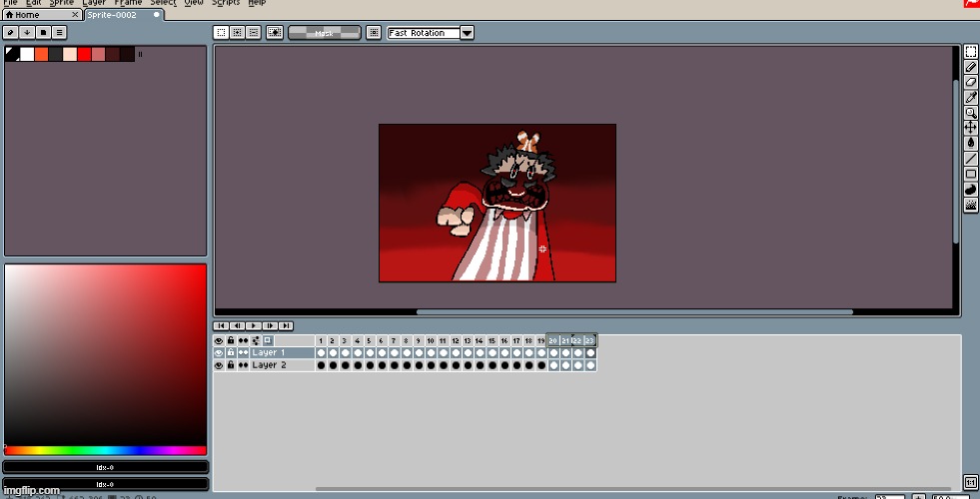Image resolution: width=980 pixels, height=499 pixels.
Task: Select the Rectangular Marquee tool
Action: 971,52
